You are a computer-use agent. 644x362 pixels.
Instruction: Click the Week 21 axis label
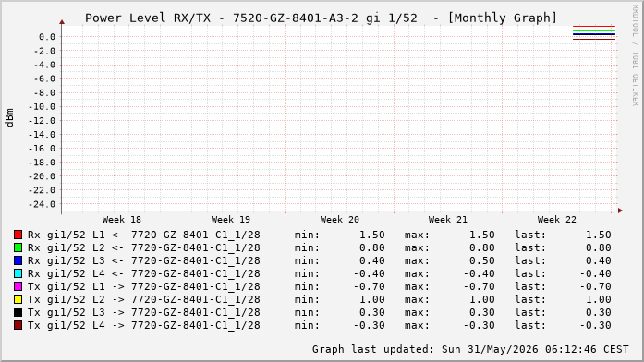(448, 220)
